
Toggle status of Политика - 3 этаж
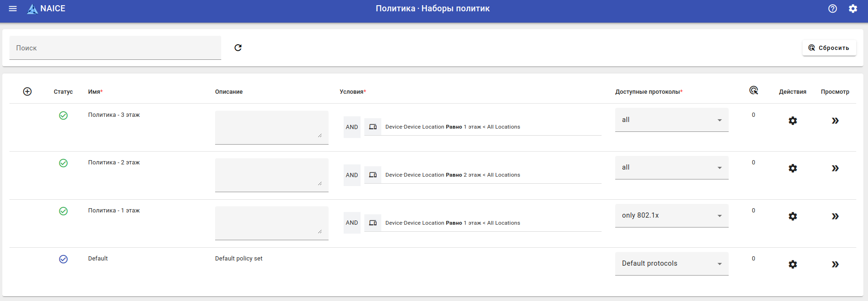[x=63, y=115]
